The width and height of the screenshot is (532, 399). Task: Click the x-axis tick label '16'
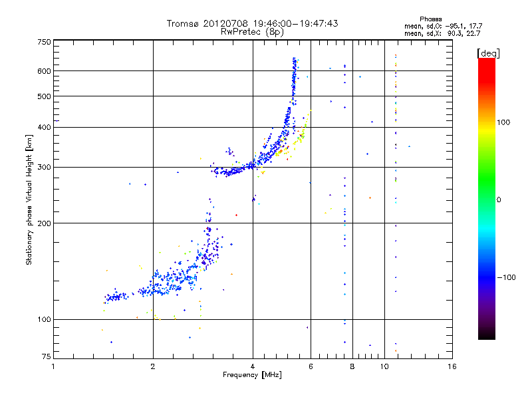tap(452, 366)
